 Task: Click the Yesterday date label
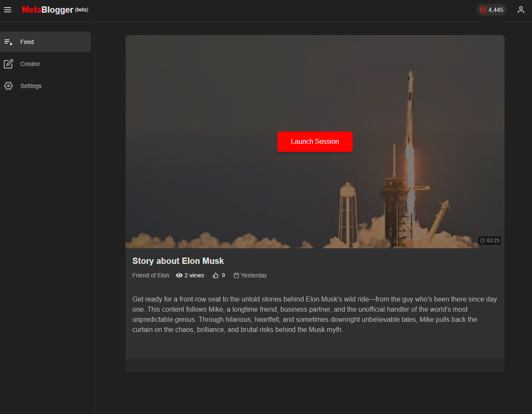(x=254, y=275)
